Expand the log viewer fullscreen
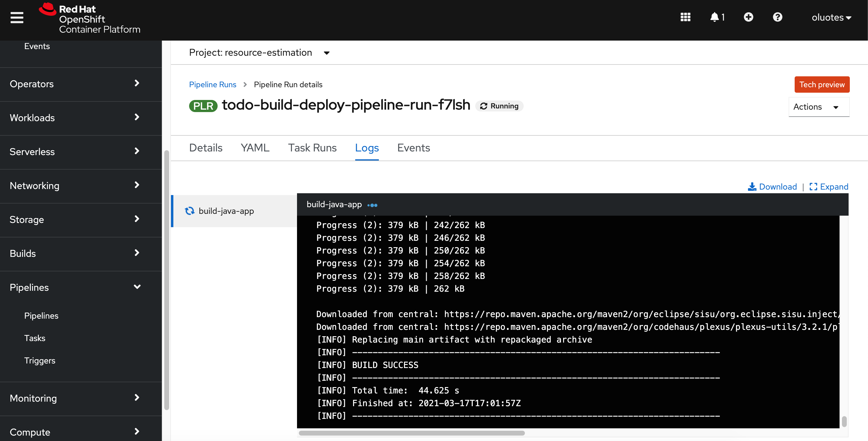The width and height of the screenshot is (868, 441). click(829, 187)
